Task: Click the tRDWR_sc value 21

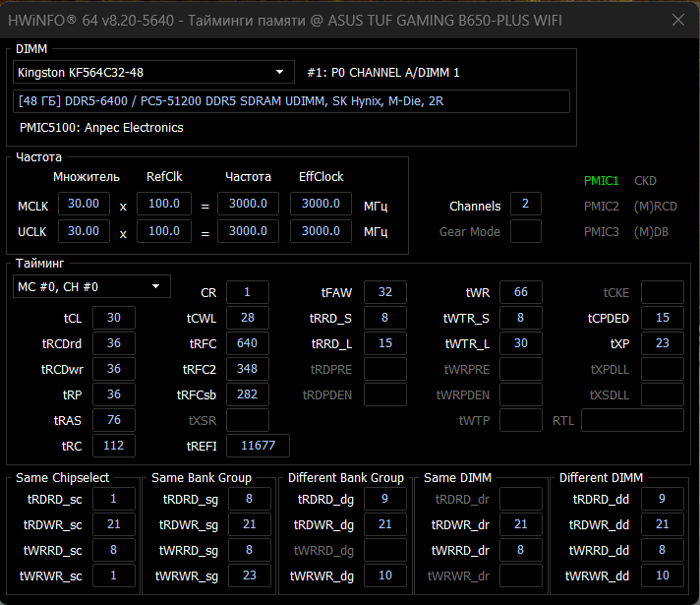Action: tap(114, 524)
